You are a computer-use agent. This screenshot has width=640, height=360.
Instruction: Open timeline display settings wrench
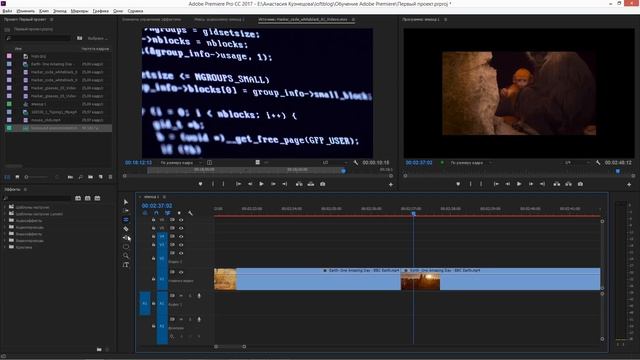190,213
